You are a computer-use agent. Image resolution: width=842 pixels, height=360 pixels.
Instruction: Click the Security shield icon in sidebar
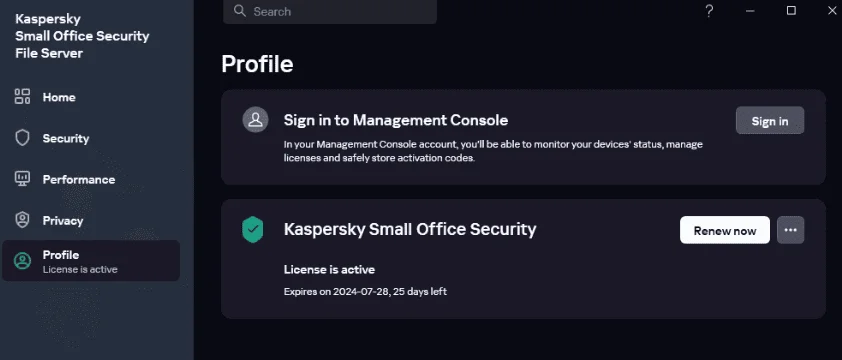point(22,138)
